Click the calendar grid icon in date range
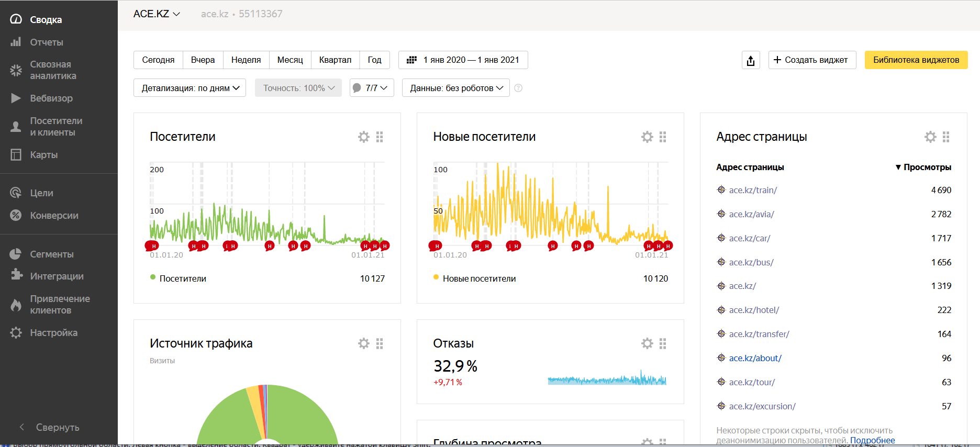Image resolution: width=980 pixels, height=447 pixels. point(412,60)
